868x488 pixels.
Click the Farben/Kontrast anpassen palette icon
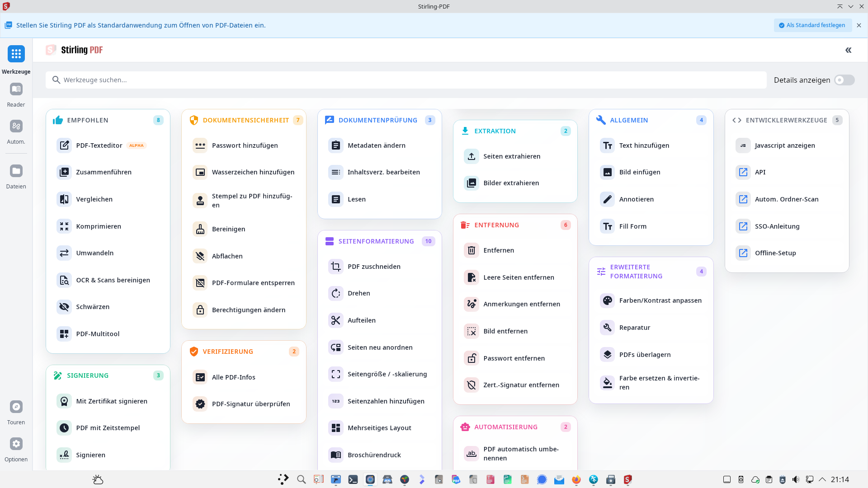(x=607, y=300)
